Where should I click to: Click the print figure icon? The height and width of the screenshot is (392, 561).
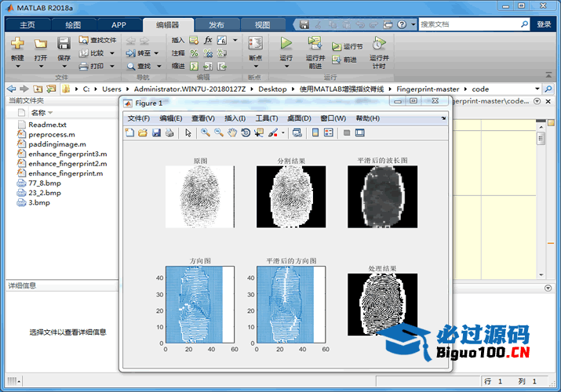169,133
